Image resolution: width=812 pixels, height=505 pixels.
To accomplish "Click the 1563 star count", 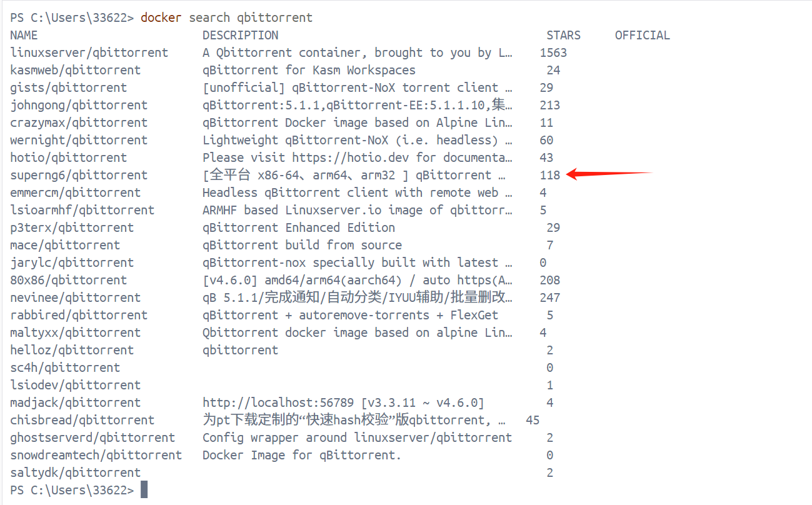I will pos(553,53).
